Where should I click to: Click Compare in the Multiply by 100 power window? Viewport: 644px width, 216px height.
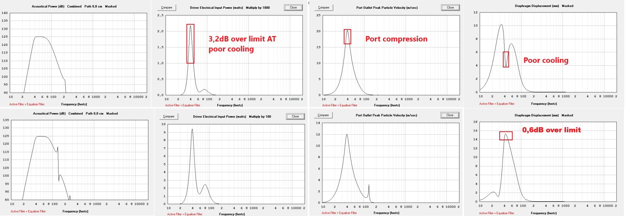coord(169,116)
